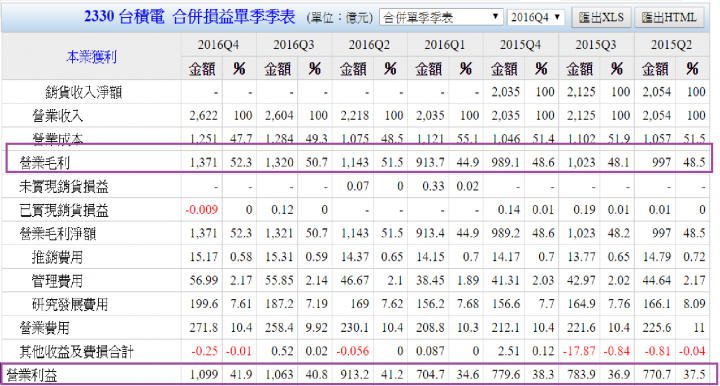Click the 770.7 operating income value
Screen dimensions: 720x386
pos(657,375)
